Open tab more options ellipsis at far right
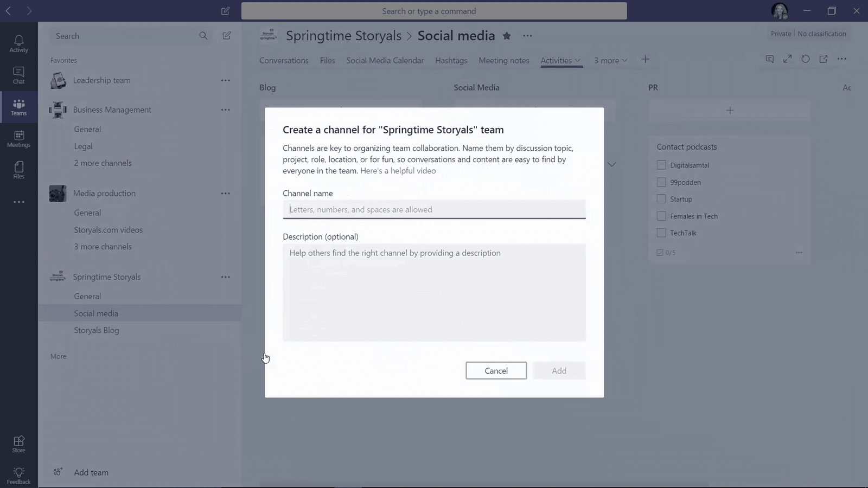 click(x=842, y=59)
